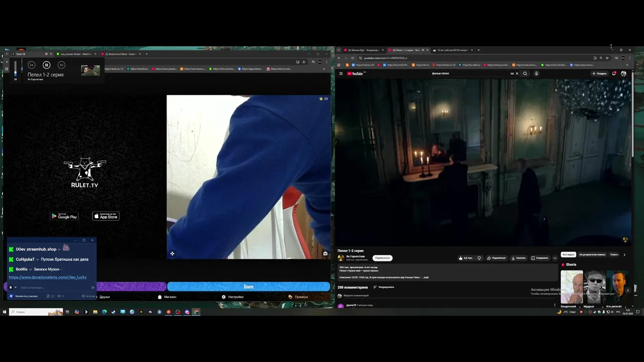644x362 pixels.
Task: Go back in right browser window
Action: point(339,58)
